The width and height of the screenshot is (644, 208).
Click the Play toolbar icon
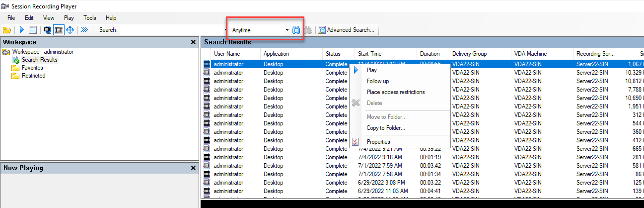pos(22,30)
